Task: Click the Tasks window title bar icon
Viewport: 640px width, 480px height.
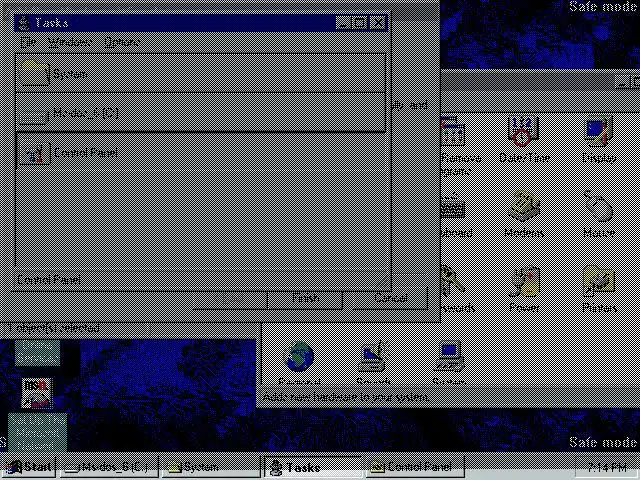Action: [24, 23]
